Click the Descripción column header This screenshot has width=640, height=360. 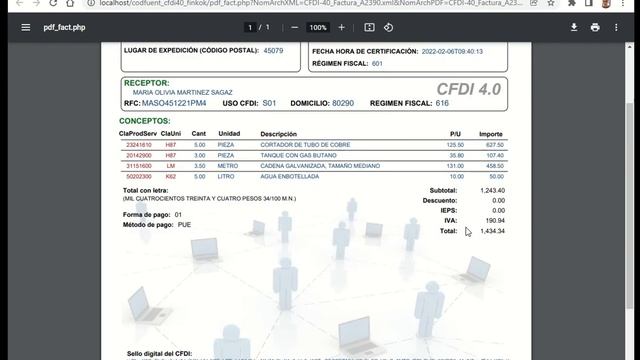(x=279, y=134)
